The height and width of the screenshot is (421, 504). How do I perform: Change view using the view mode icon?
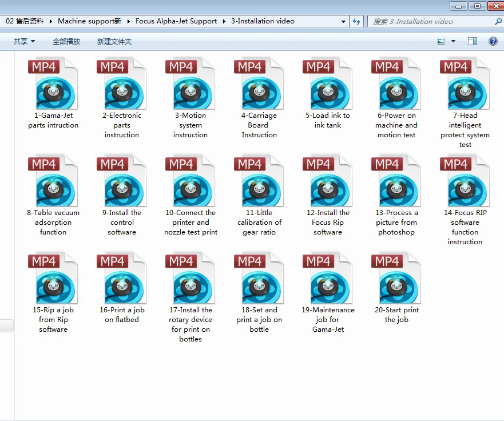click(441, 41)
